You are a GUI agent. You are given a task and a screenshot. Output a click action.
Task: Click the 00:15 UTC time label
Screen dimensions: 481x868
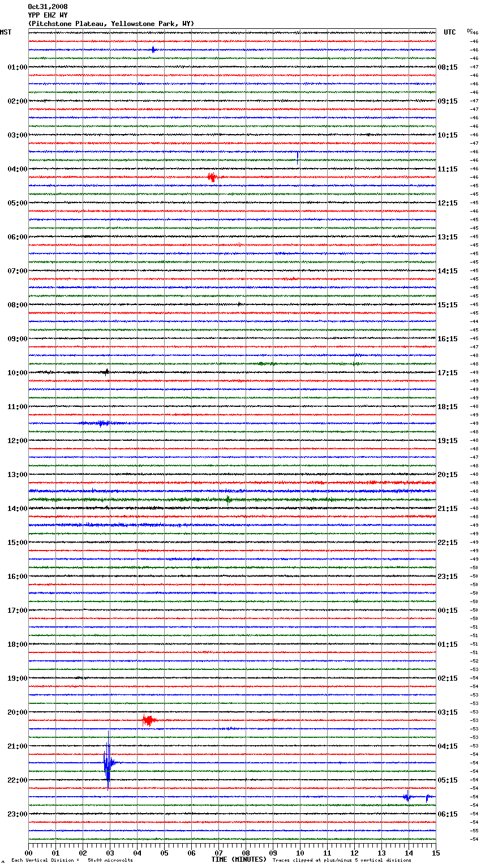[448, 611]
